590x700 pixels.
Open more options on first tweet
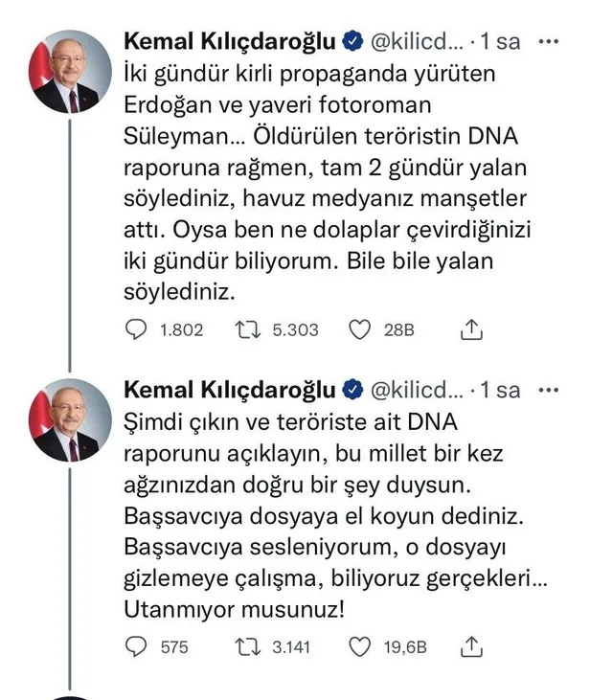tap(549, 43)
